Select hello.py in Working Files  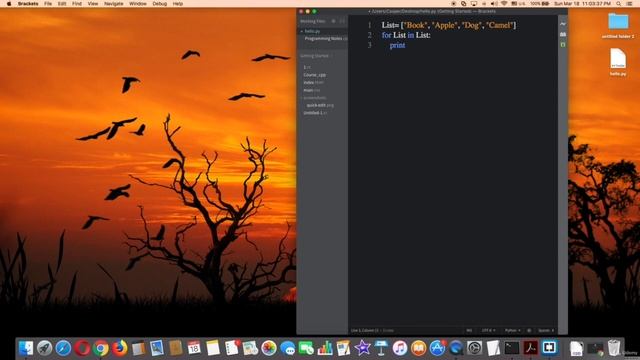pyautogui.click(x=312, y=31)
